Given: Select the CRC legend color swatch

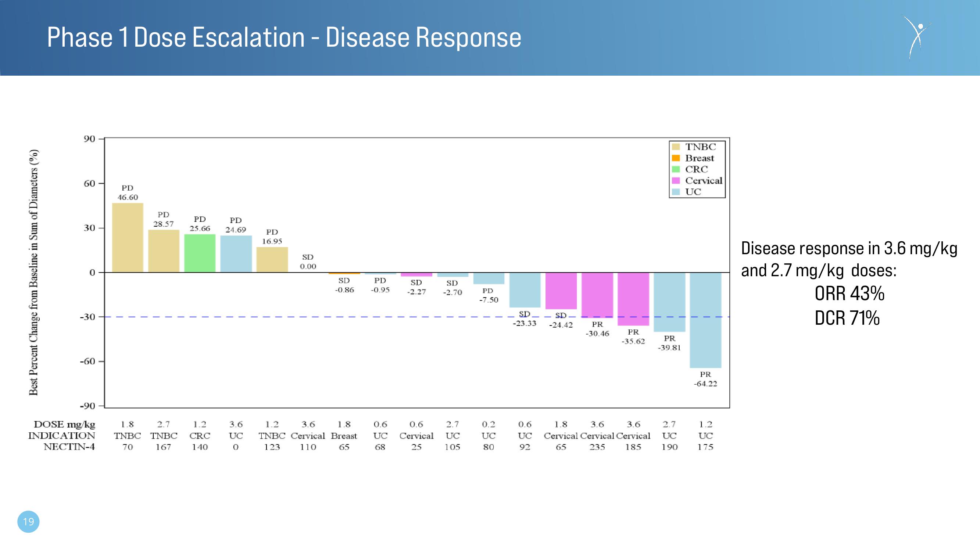Looking at the screenshot, I should click(676, 169).
